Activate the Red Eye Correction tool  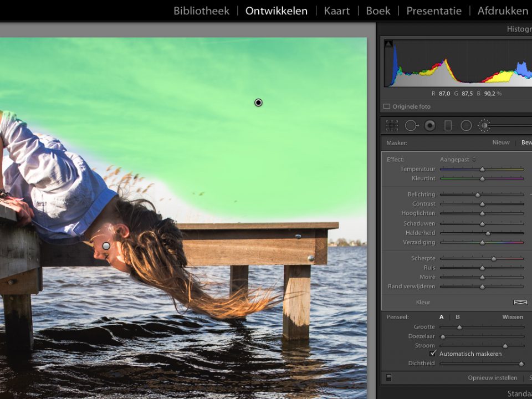pos(429,125)
